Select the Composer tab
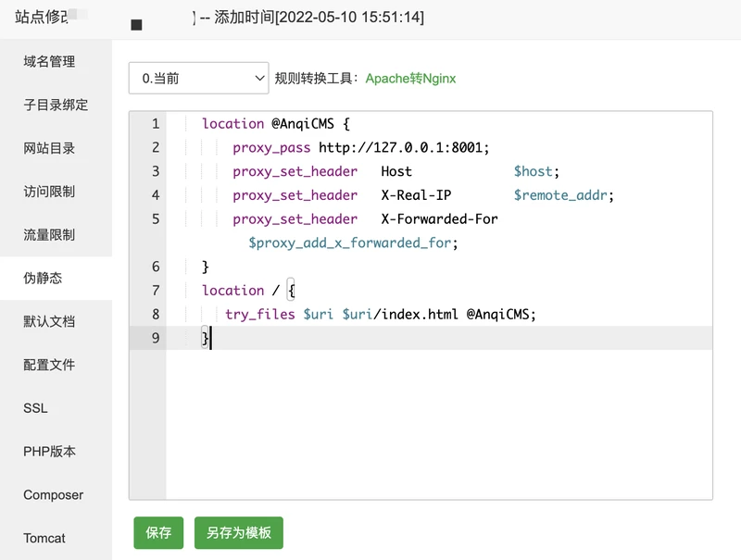This screenshot has height=560, width=741. click(53, 495)
